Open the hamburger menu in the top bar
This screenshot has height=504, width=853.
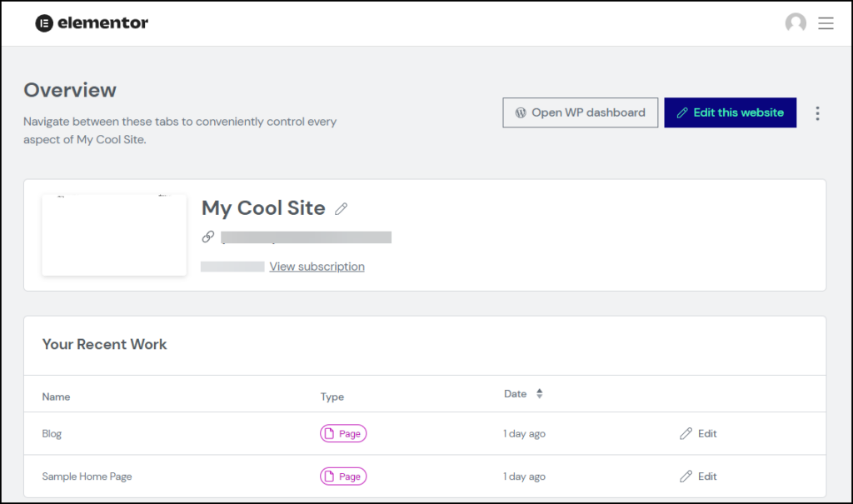(x=826, y=23)
